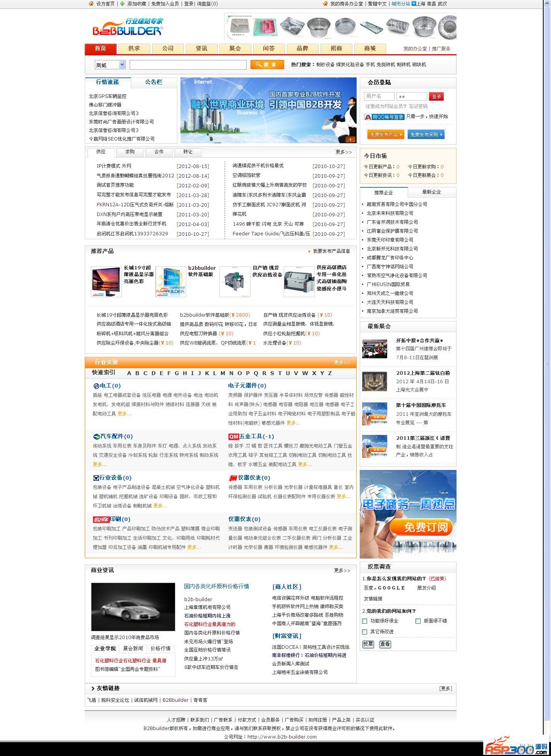Click hot search term 制砂设备

[325, 65]
